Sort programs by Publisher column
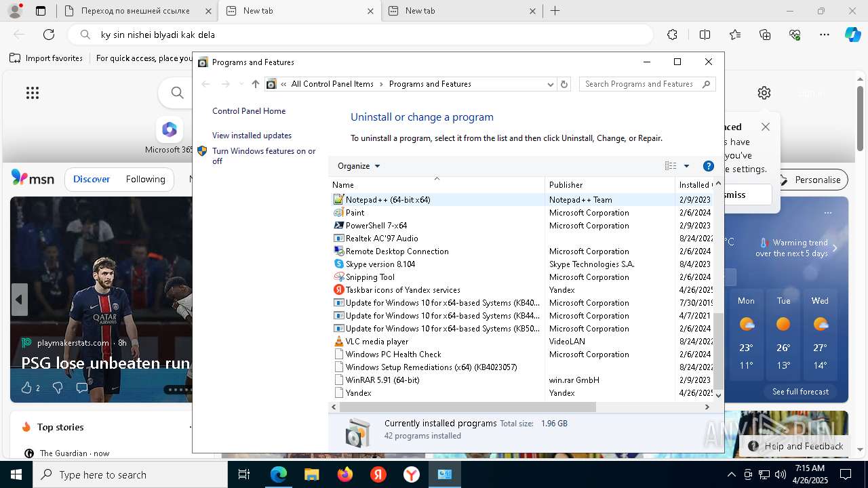868x488 pixels. pyautogui.click(x=610, y=184)
